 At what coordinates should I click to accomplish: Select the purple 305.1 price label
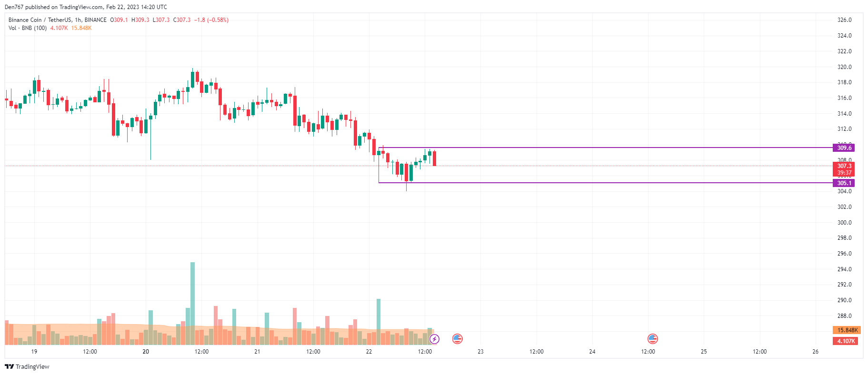[x=844, y=183]
